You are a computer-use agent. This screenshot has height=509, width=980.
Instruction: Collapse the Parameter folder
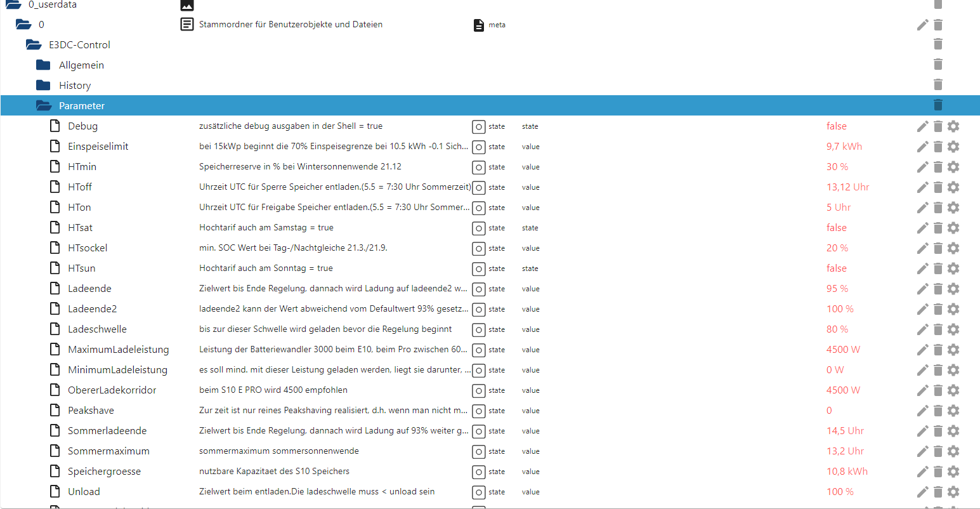pyautogui.click(x=44, y=106)
